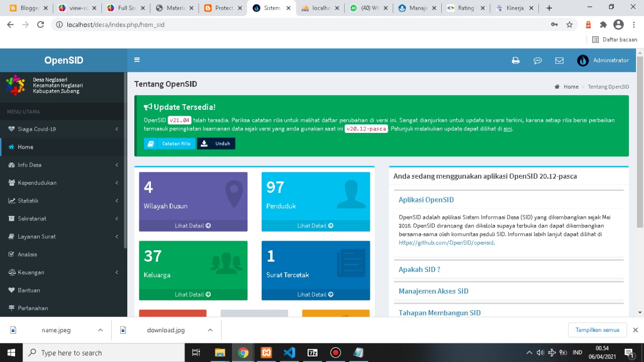
Task: Click the Windows Start button
Action: pyautogui.click(x=11, y=352)
